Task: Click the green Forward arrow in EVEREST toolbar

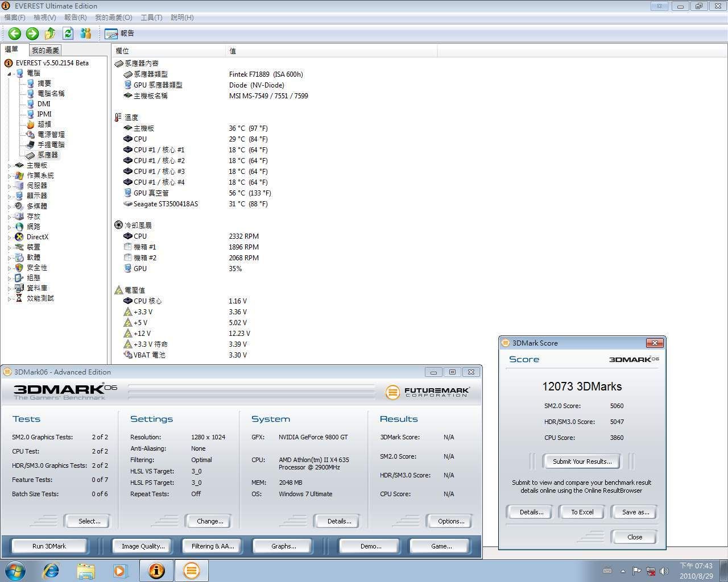Action: 32,34
